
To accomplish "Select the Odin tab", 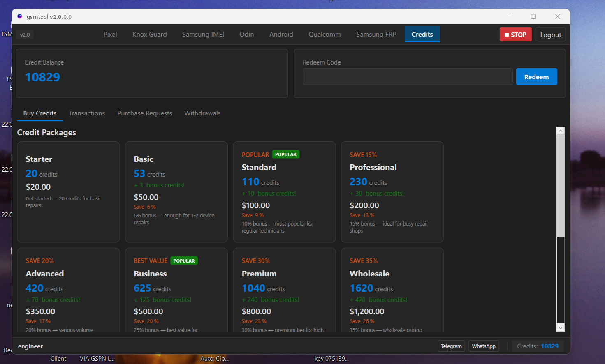I will 247,35.
